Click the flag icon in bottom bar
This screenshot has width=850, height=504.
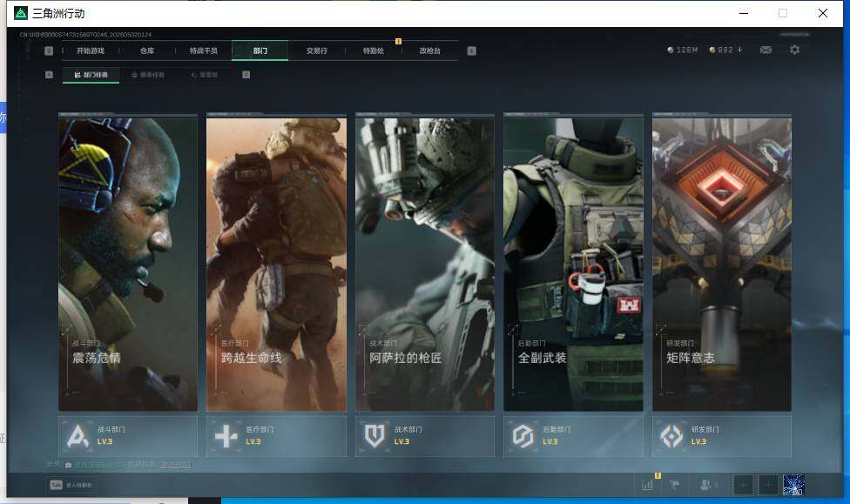click(x=674, y=485)
